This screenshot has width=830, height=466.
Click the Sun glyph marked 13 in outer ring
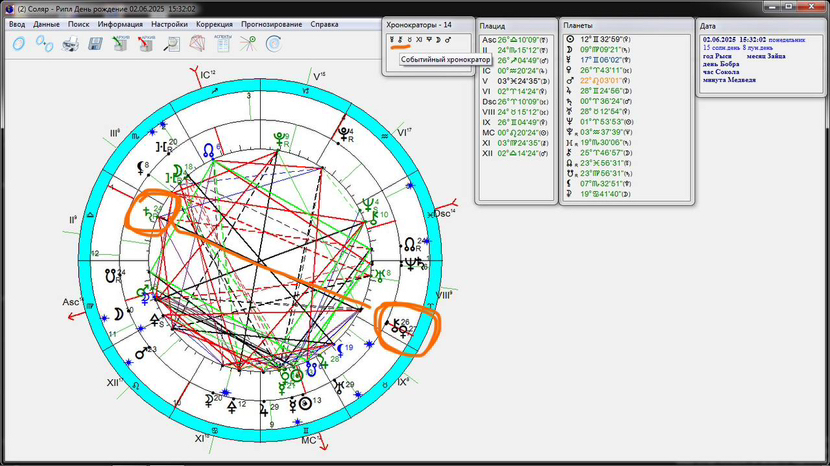pos(305,404)
